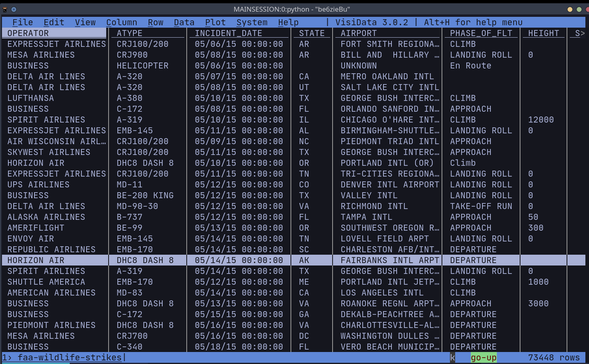Click the more-columns S> indicator
The width and height of the screenshot is (589, 364).
(580, 33)
